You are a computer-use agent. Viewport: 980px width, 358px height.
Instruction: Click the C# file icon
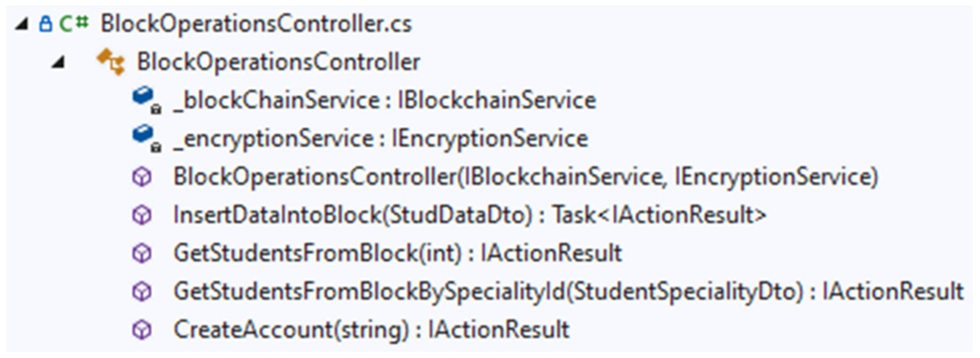point(74,24)
